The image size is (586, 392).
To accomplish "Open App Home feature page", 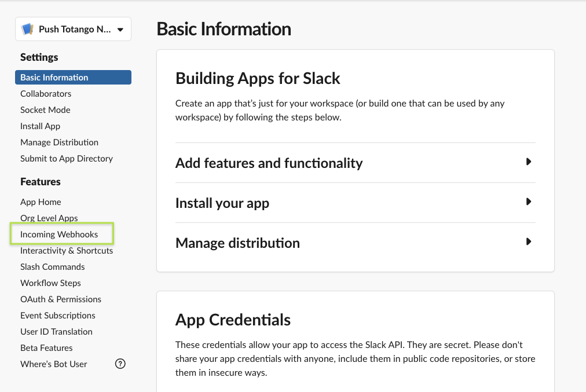I will pos(41,202).
